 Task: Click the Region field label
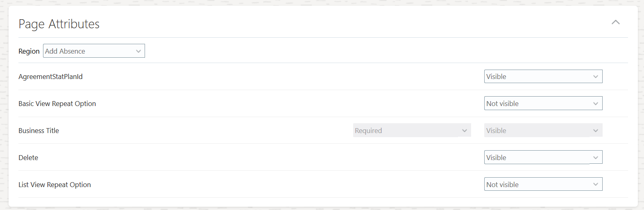click(29, 51)
